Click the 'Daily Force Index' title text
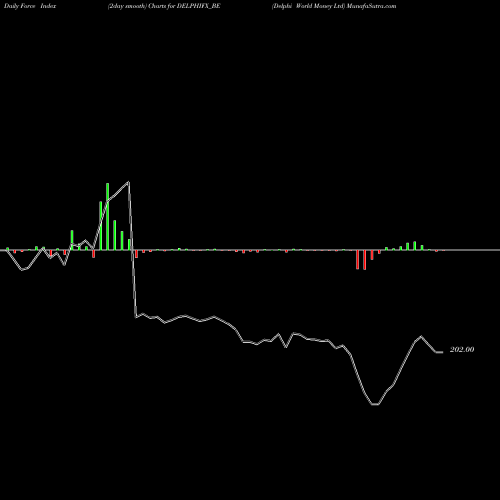The image size is (500, 500). tap(30, 6)
